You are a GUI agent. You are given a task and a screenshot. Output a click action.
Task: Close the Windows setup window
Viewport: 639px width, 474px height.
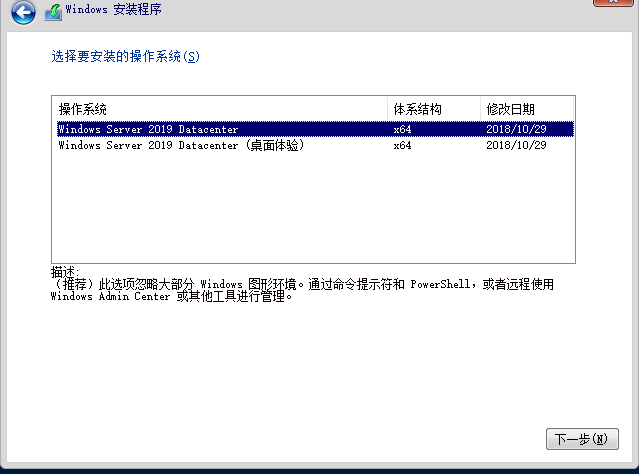point(613,2)
